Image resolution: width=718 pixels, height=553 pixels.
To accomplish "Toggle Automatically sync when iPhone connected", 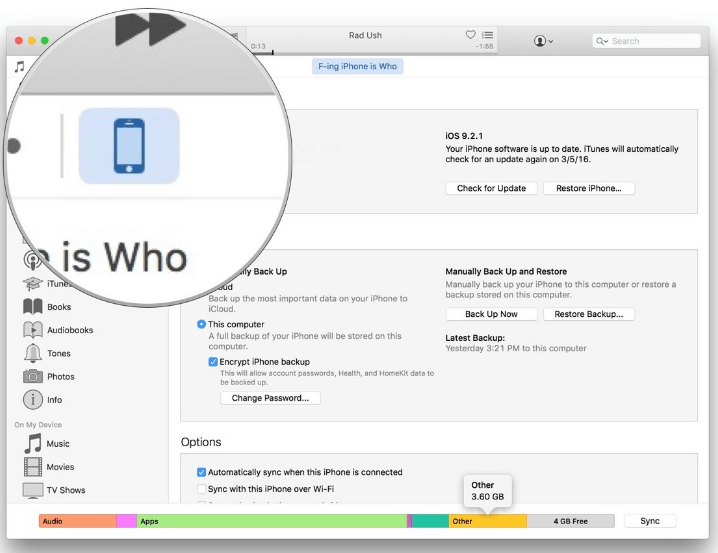I will 201,472.
